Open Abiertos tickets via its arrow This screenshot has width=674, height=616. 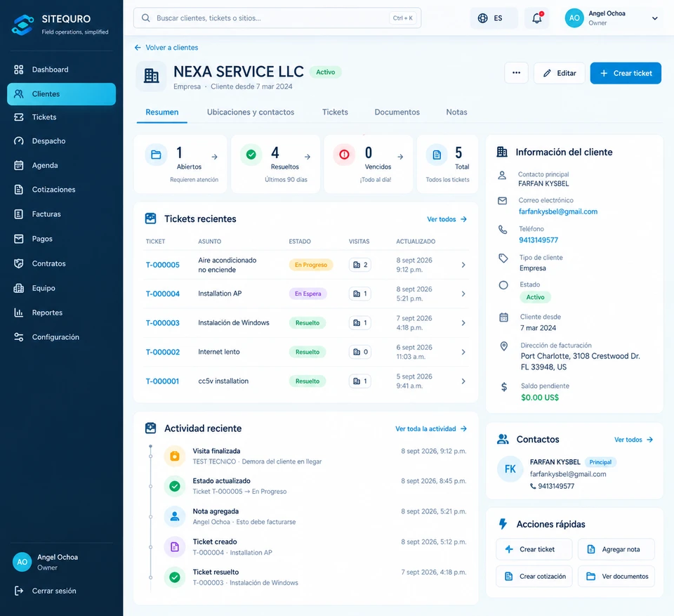pyautogui.click(x=215, y=157)
